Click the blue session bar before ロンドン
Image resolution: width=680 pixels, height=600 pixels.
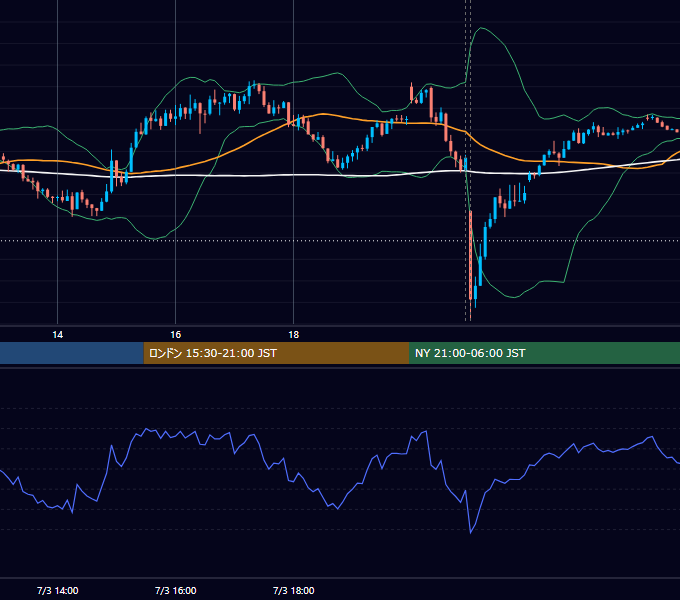(x=72, y=353)
